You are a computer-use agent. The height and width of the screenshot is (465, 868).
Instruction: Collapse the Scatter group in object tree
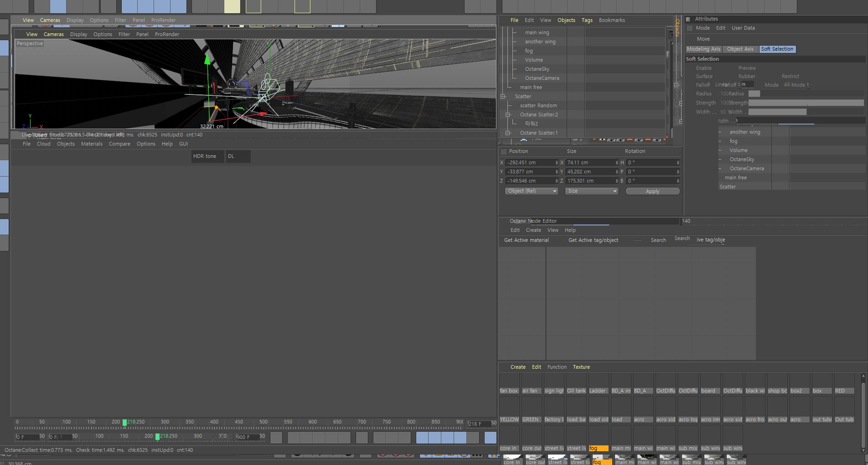[503, 96]
